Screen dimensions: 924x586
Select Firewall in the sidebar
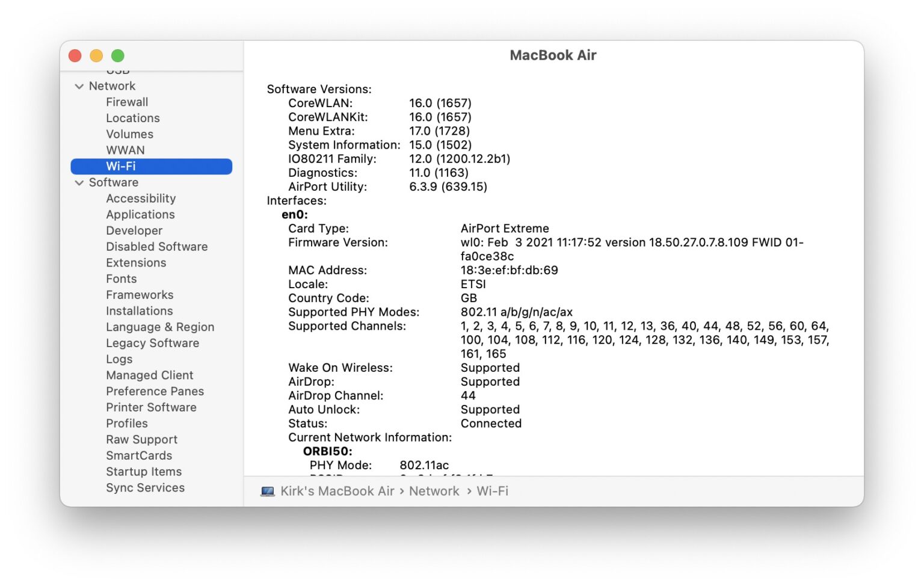(x=127, y=102)
